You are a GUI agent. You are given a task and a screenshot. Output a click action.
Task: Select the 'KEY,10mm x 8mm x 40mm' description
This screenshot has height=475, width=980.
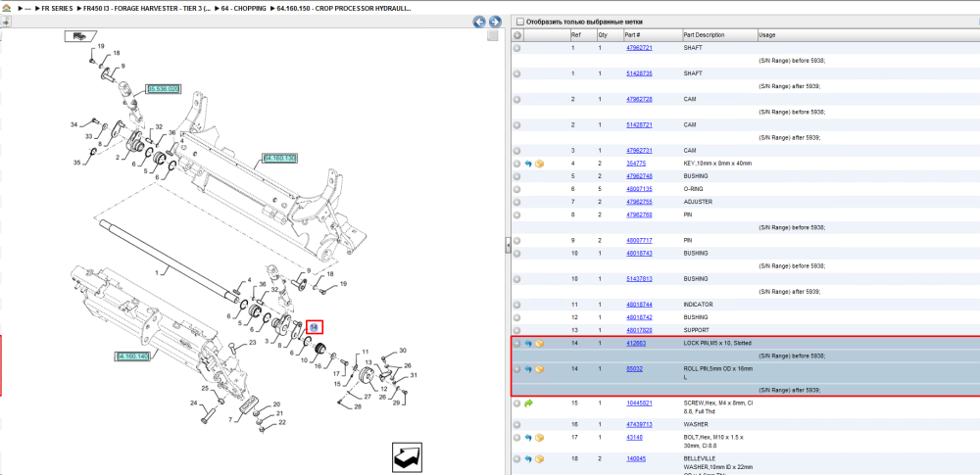717,164
